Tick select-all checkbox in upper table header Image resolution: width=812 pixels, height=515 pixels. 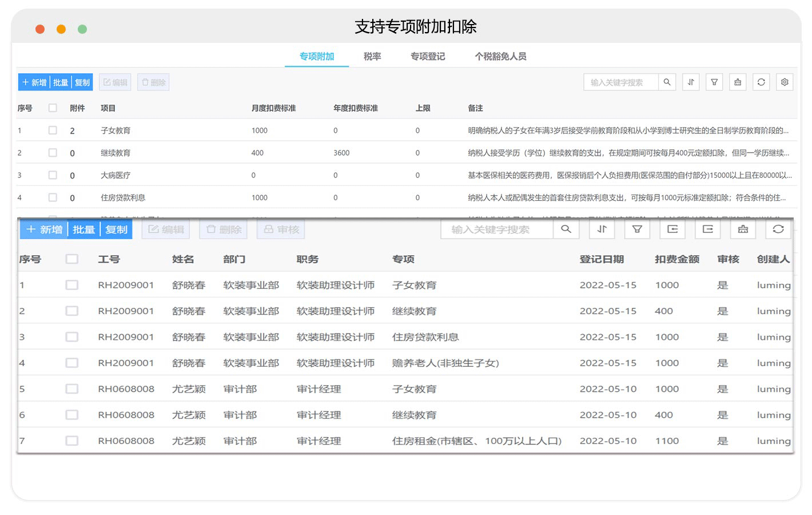point(53,108)
